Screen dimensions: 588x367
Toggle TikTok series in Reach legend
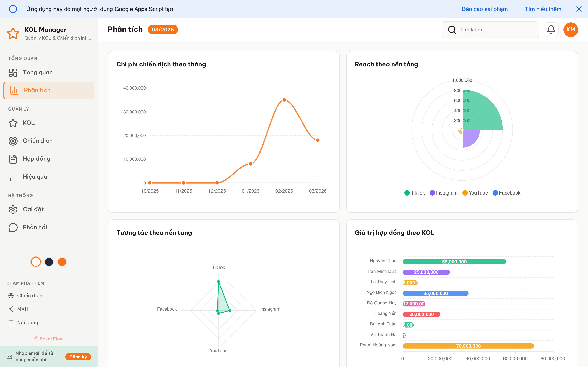(x=414, y=193)
